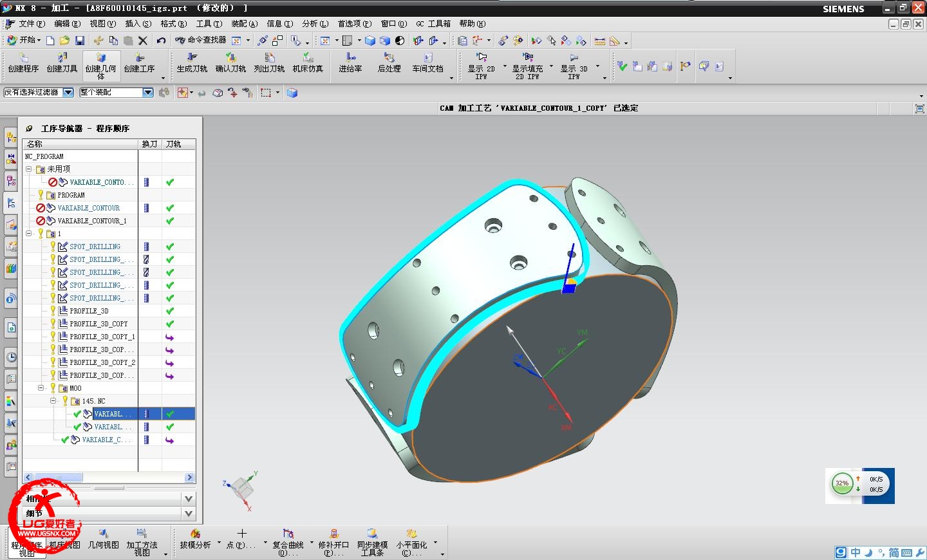Click Show 2D IPW (显示 2D IPW) icon
Viewport: 927px width, 560px height.
[481, 66]
